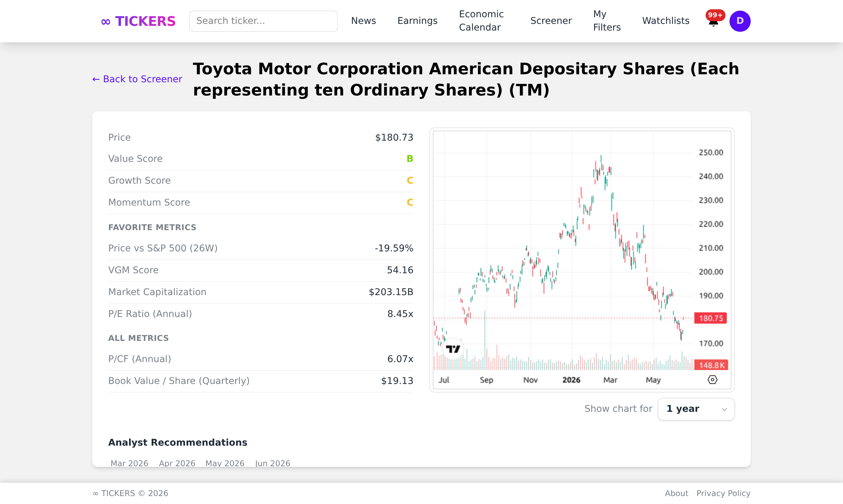Click the TICKERS © 2026 footer text

(x=130, y=493)
